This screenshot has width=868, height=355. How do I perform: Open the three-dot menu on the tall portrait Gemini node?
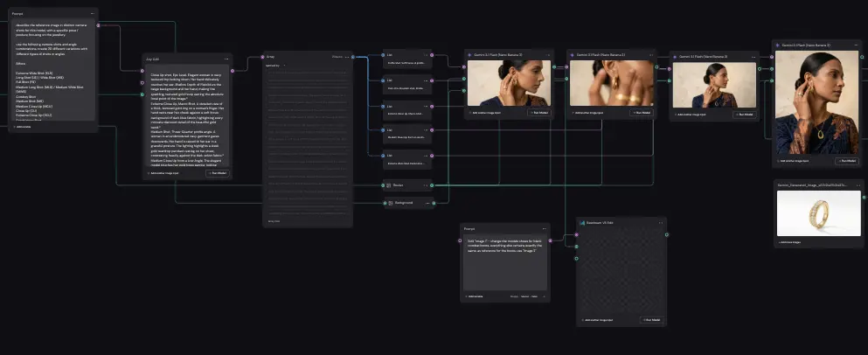[857, 45]
